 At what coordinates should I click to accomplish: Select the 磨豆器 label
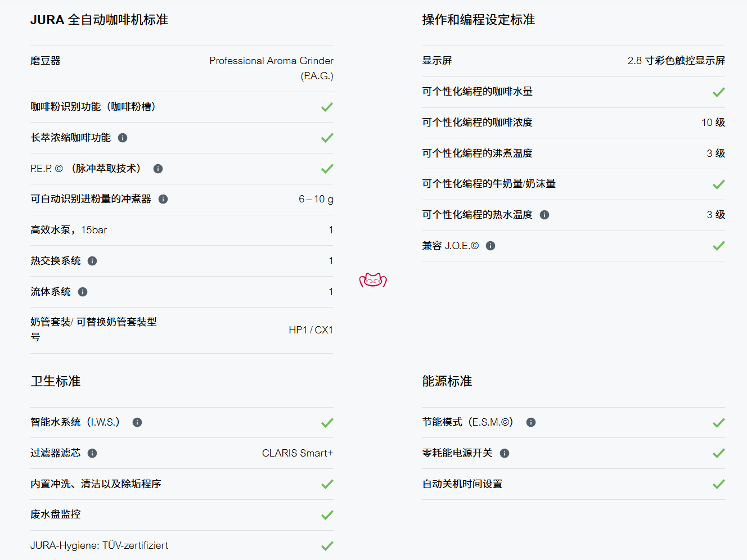pos(46,61)
